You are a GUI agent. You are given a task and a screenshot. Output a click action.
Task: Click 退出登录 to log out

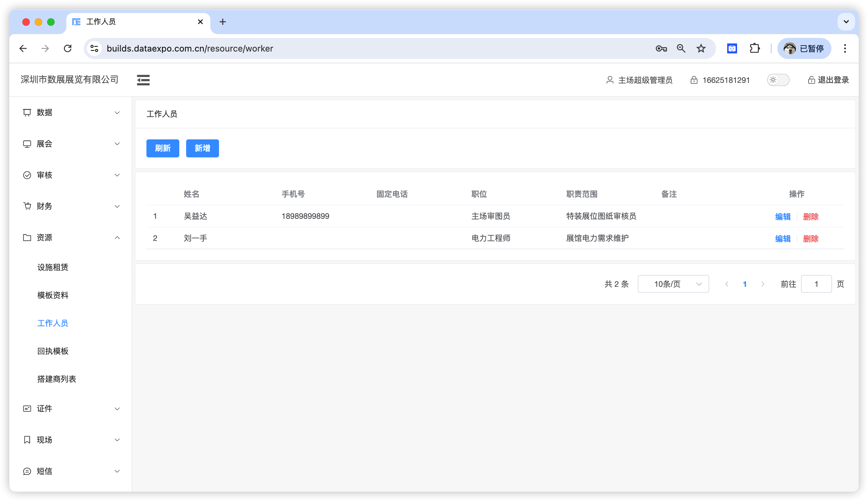point(828,80)
